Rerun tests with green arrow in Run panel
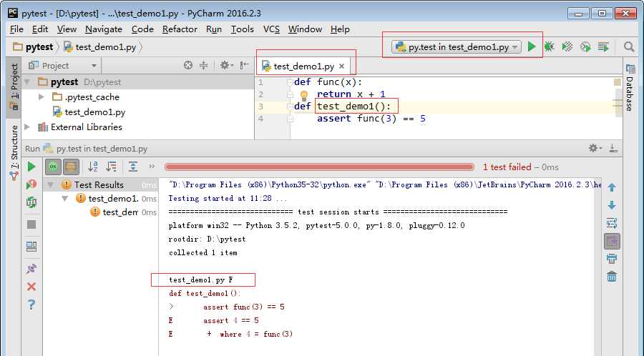 click(31, 167)
